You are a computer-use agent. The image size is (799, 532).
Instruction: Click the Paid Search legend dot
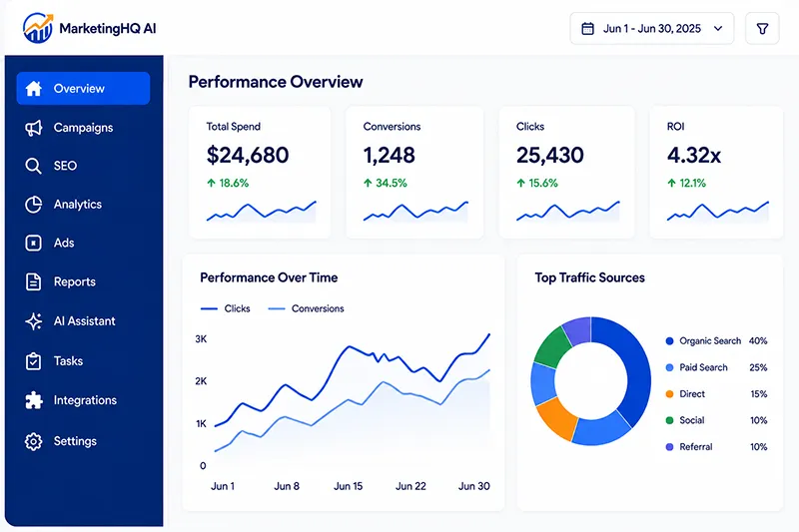[x=669, y=367]
